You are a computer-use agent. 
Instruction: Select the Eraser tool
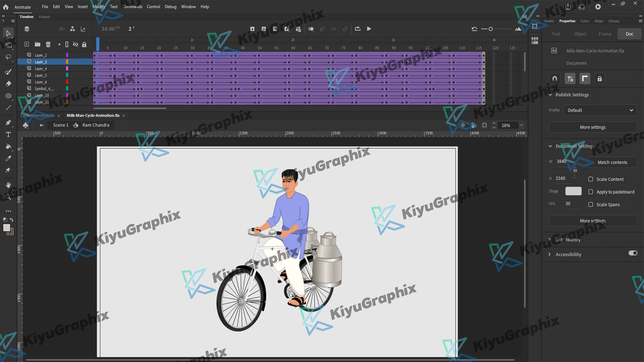8,84
